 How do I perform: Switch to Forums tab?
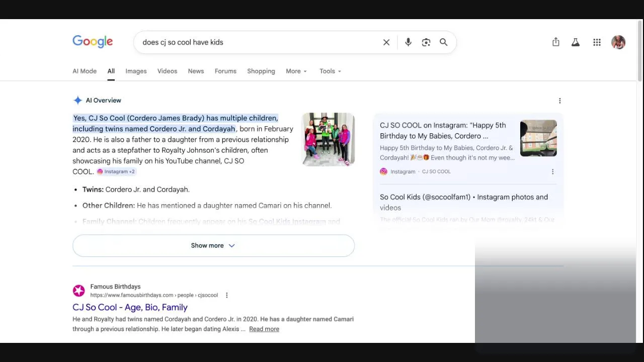tap(225, 71)
